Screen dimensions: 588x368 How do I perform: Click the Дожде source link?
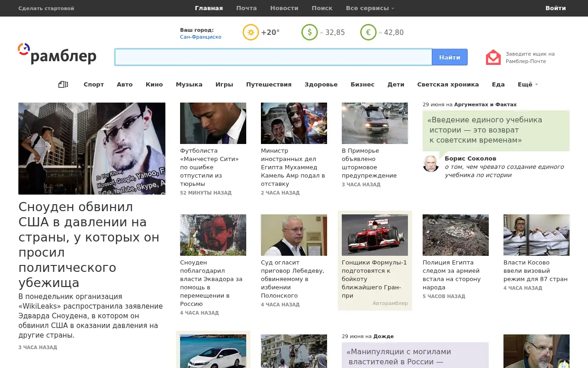point(384,336)
